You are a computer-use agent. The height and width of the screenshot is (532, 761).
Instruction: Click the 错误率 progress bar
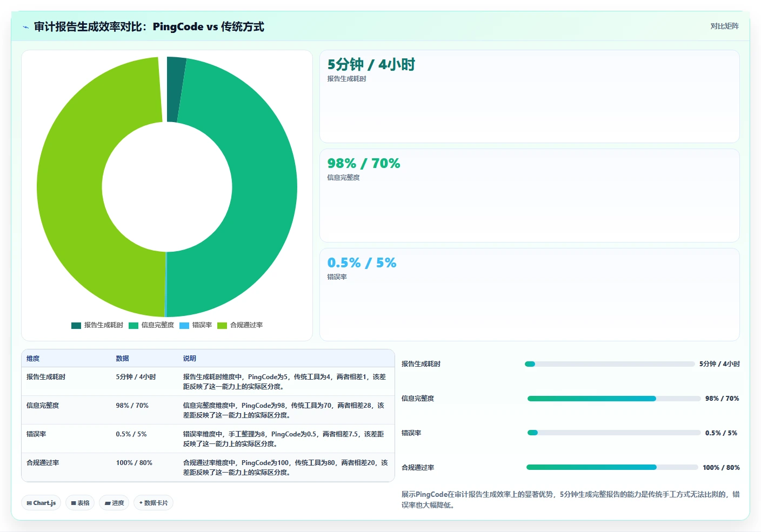click(x=614, y=433)
